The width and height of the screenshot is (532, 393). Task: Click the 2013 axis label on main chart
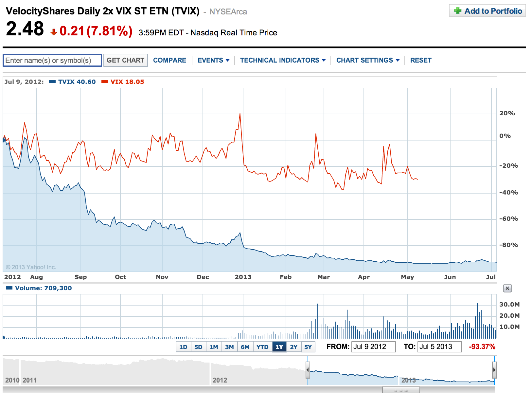tap(243, 277)
